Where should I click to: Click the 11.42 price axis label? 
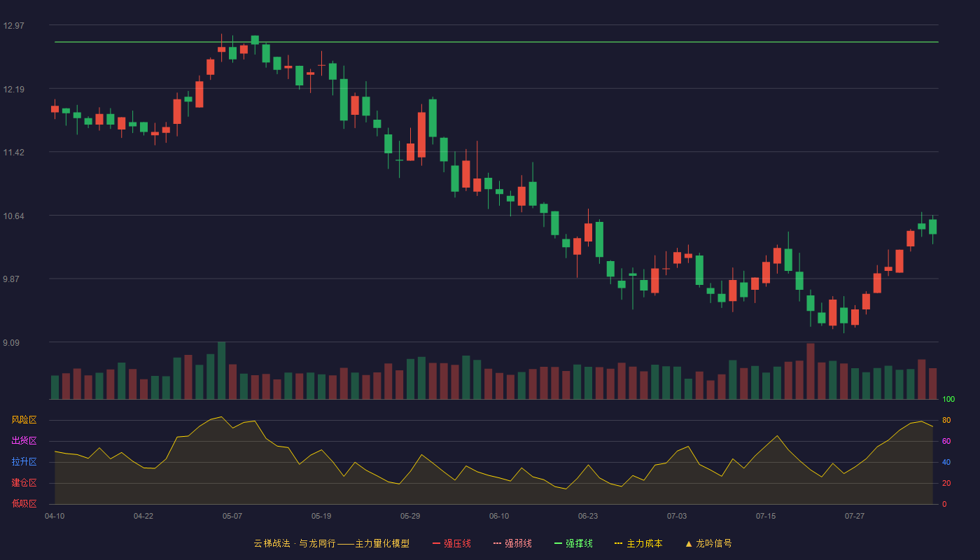[x=13, y=153]
